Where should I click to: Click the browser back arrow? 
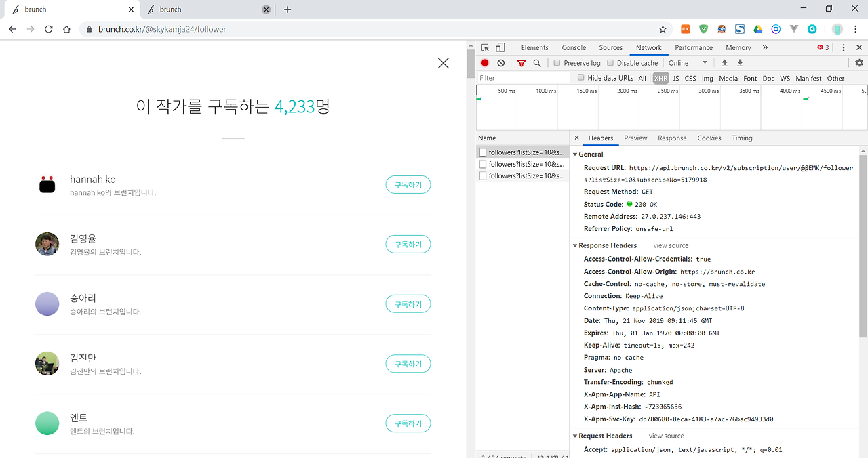[12, 29]
